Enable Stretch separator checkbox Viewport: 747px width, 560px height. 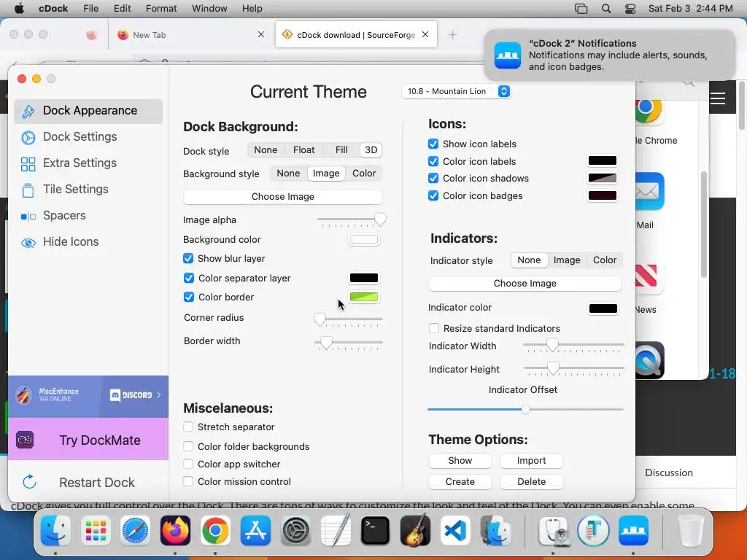188,427
